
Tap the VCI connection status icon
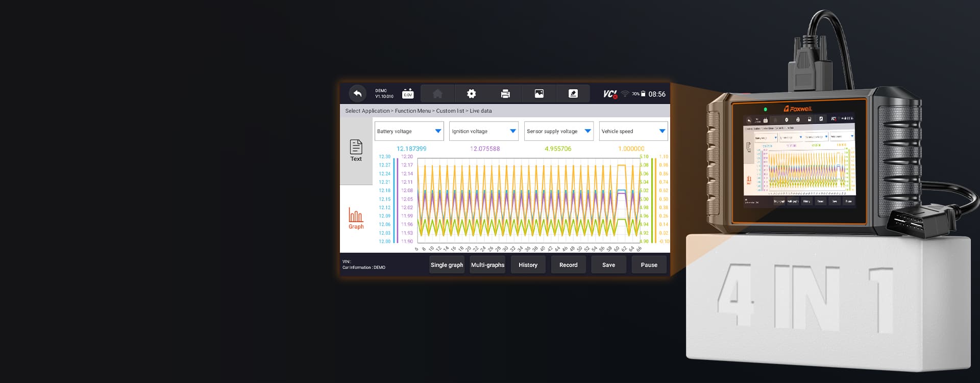tap(610, 94)
